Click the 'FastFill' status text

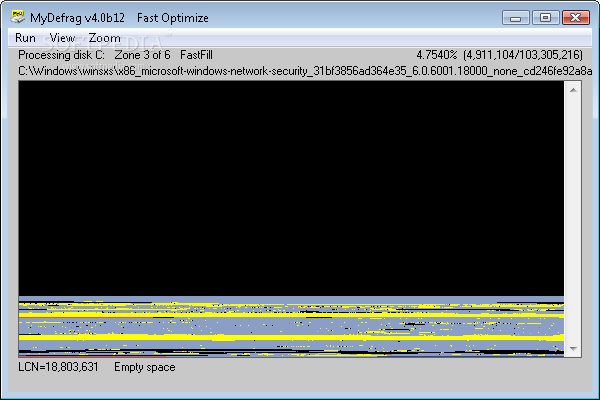(196, 55)
